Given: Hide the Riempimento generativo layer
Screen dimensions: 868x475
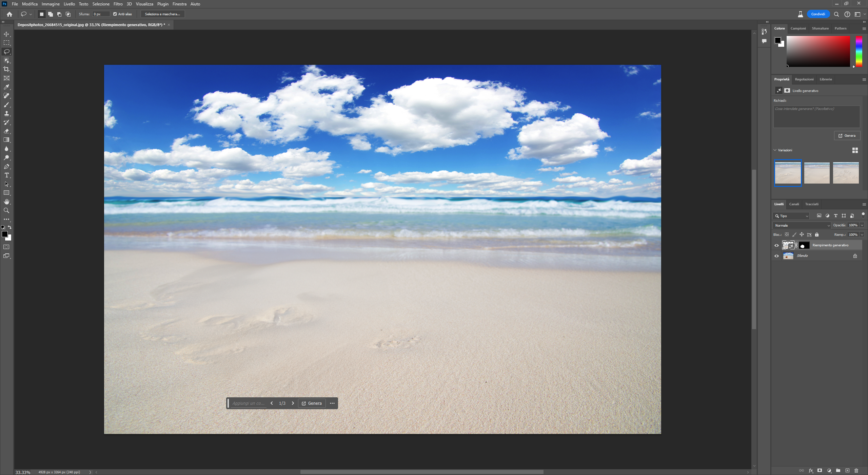Looking at the screenshot, I should coord(776,245).
